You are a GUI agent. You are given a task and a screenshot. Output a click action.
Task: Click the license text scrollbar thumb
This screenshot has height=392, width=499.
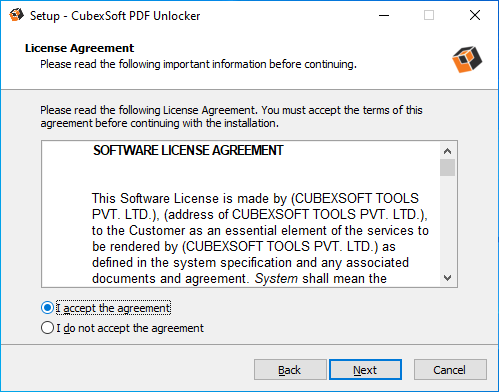447,167
